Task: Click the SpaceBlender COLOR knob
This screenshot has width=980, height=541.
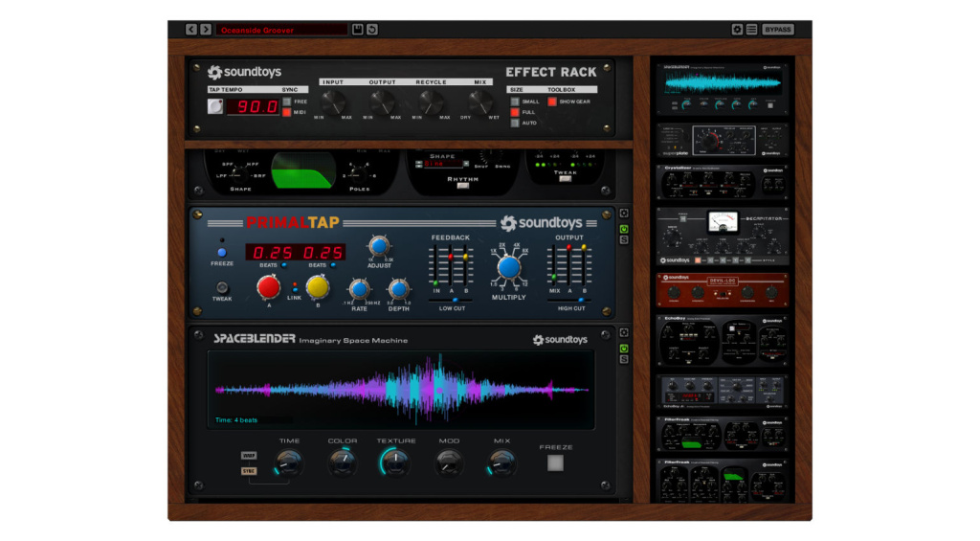Action: 342,463
